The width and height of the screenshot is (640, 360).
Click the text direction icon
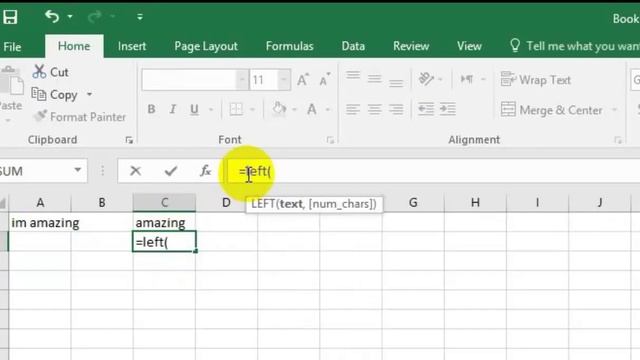(x=467, y=78)
